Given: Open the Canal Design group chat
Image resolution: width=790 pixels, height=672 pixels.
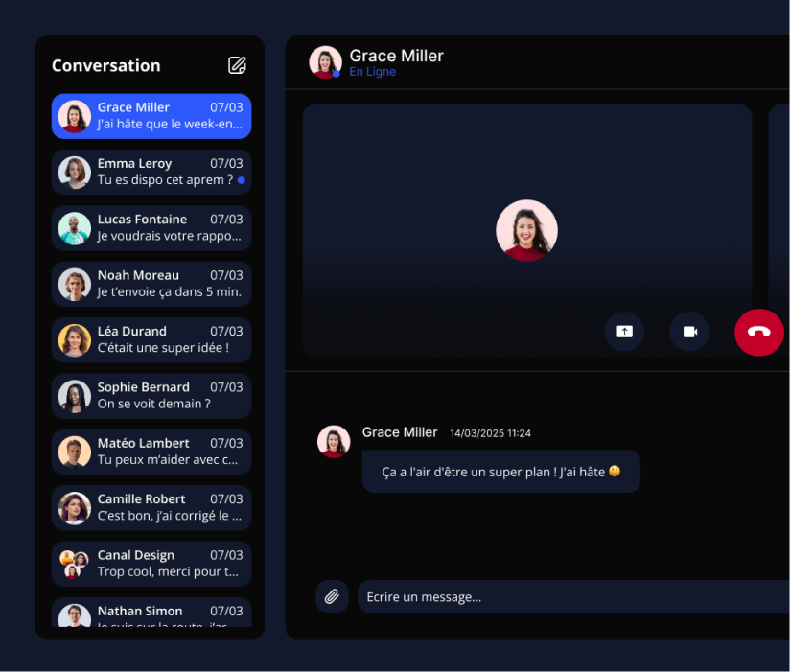Looking at the screenshot, I should point(151,564).
